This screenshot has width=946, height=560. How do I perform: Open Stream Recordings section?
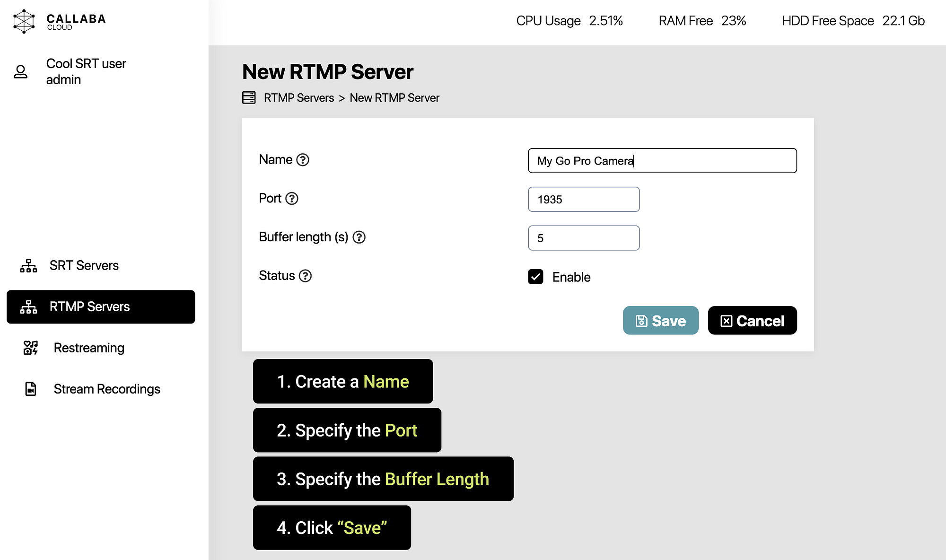coord(101,389)
